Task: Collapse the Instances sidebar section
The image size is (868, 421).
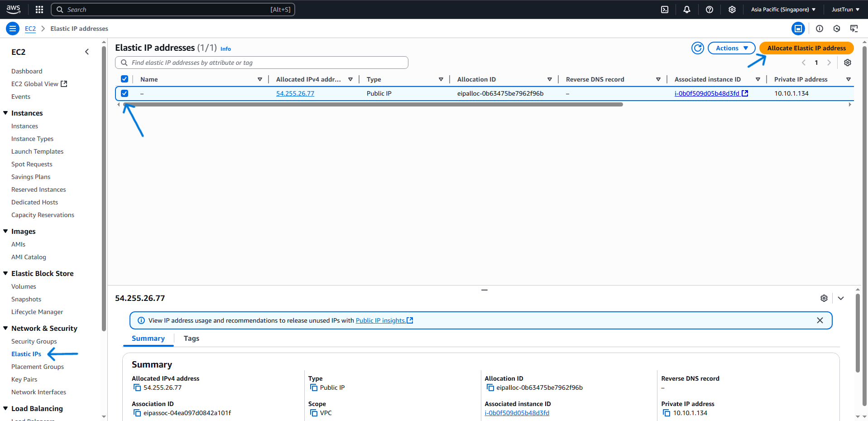Action: click(5, 113)
